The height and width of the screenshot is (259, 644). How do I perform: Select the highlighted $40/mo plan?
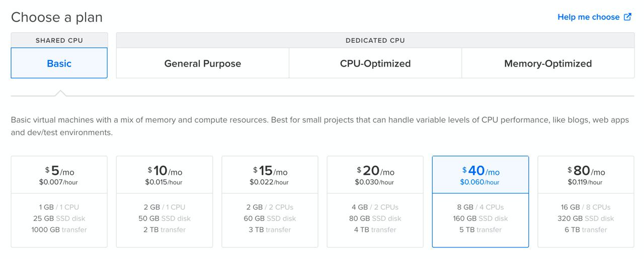click(x=480, y=202)
